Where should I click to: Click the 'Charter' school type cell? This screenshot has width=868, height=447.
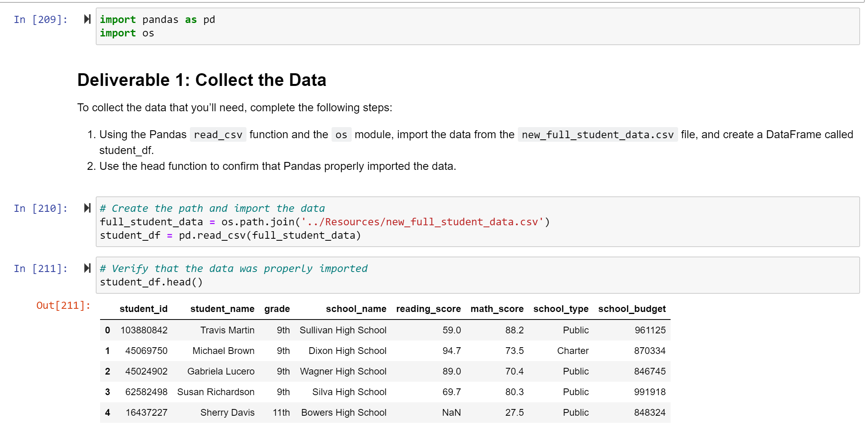click(x=573, y=351)
